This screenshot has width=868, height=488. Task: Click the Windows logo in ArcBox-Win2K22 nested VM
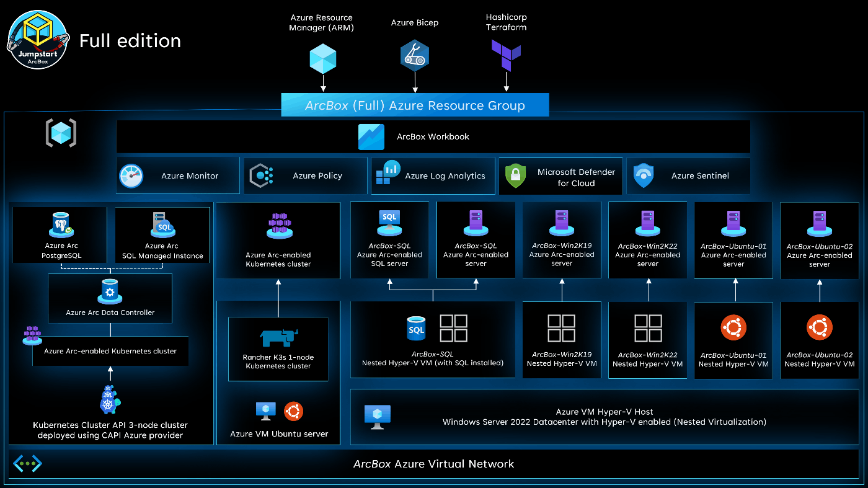pyautogui.click(x=648, y=329)
